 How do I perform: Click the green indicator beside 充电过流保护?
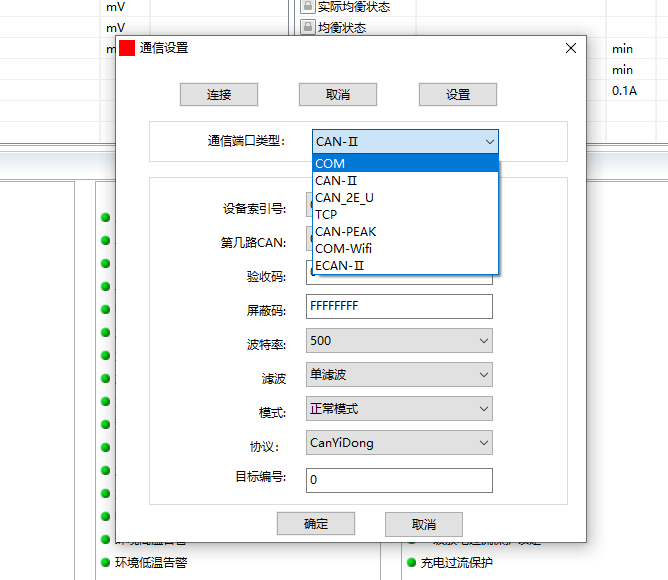(411, 562)
